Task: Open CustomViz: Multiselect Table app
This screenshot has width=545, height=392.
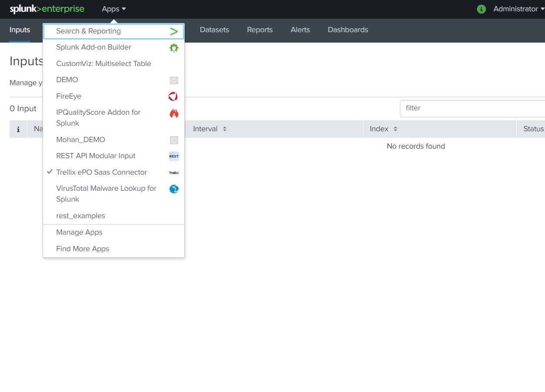Action: tap(113, 63)
